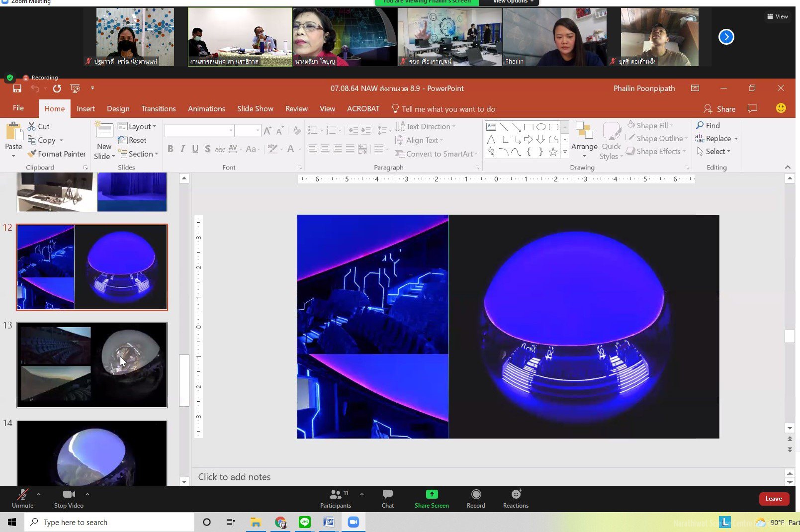Click Find in the Editing group

click(708, 125)
